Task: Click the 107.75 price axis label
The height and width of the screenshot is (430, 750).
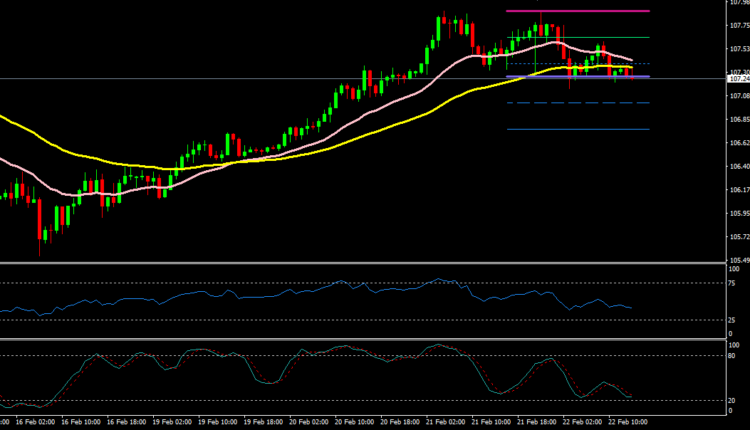Action: (x=737, y=26)
